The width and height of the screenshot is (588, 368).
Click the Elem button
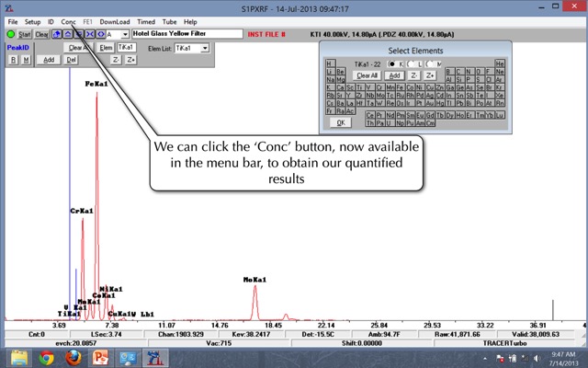106,48
